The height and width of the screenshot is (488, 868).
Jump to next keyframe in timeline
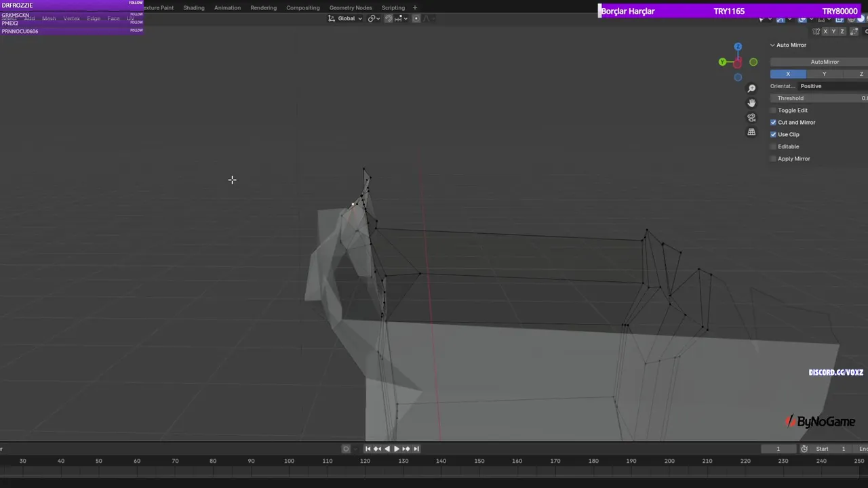406,449
